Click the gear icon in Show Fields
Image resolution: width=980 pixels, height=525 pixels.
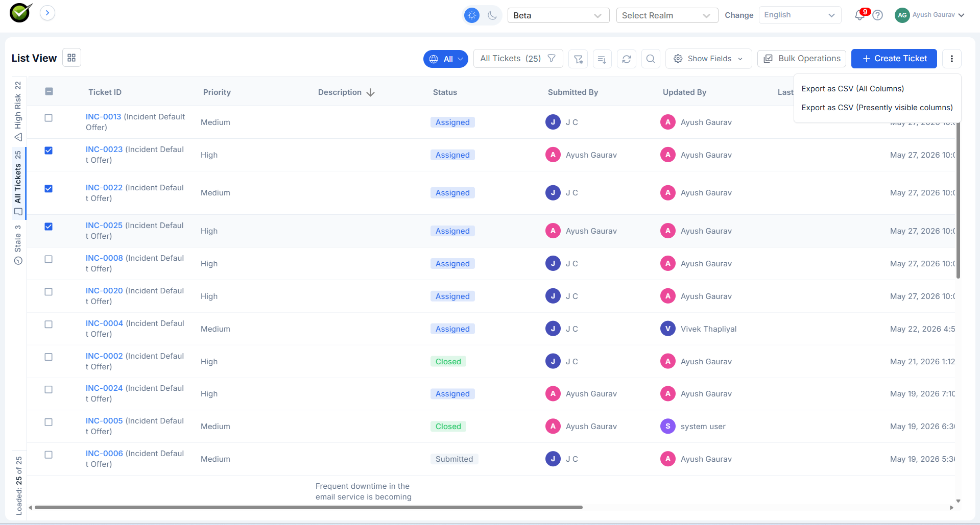coord(678,59)
